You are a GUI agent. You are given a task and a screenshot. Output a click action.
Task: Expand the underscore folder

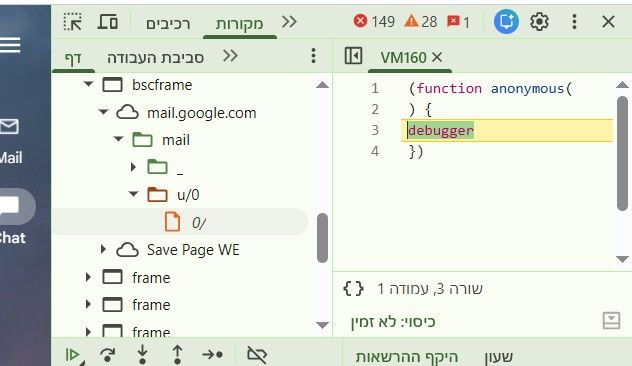133,167
